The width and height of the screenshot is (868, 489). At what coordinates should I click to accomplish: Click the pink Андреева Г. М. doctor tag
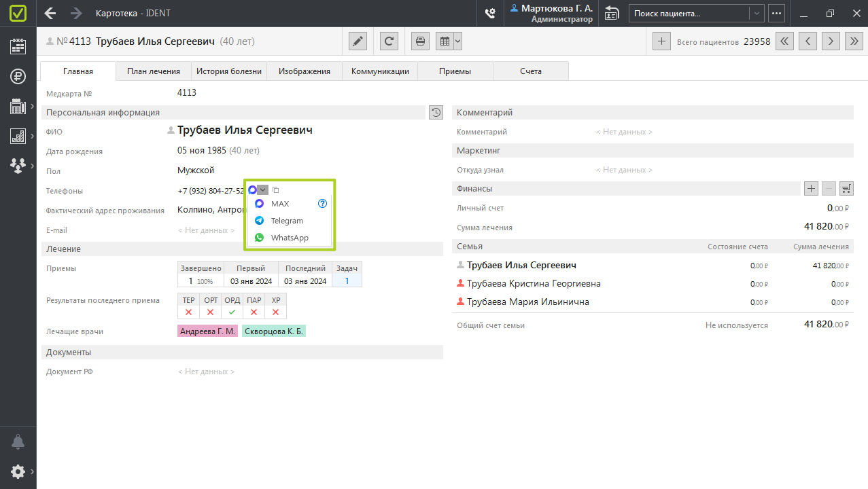(207, 331)
